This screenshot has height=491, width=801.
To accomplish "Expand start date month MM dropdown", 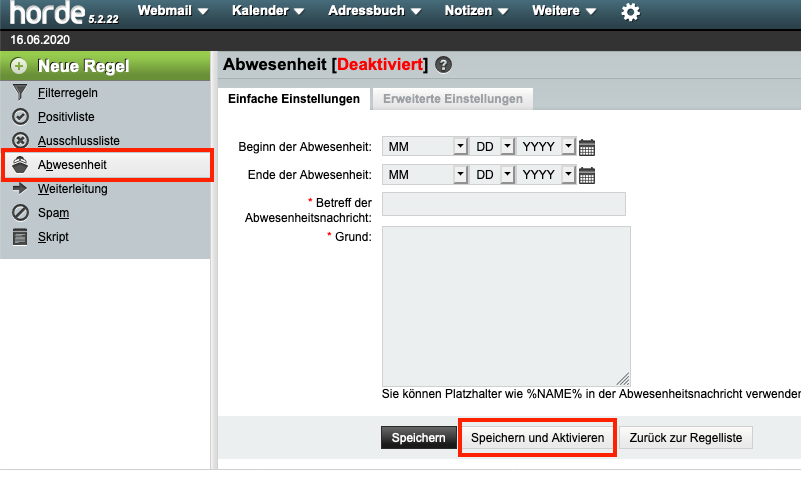I will click(x=426, y=147).
